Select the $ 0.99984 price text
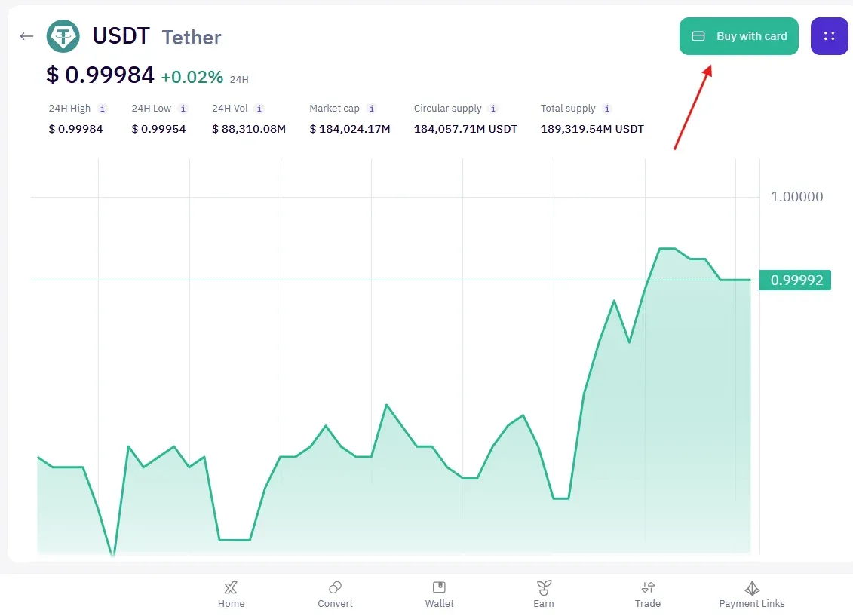The image size is (853, 616). click(100, 75)
